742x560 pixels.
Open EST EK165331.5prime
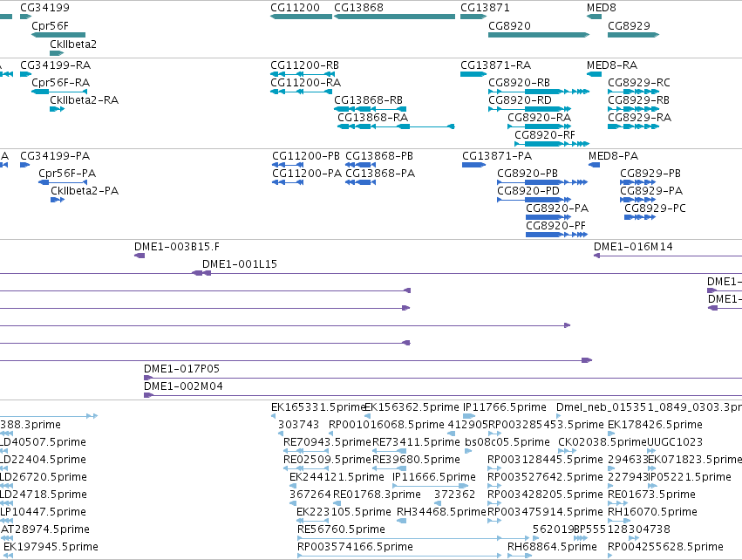tap(318, 407)
